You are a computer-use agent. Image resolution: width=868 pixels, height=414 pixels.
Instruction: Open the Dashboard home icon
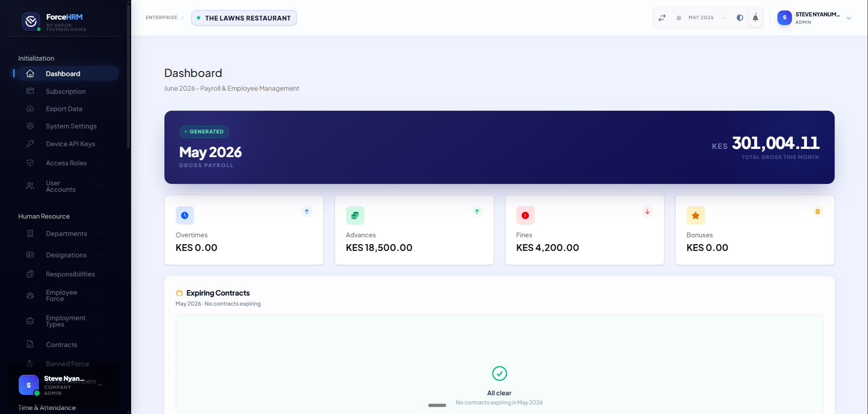click(x=30, y=73)
